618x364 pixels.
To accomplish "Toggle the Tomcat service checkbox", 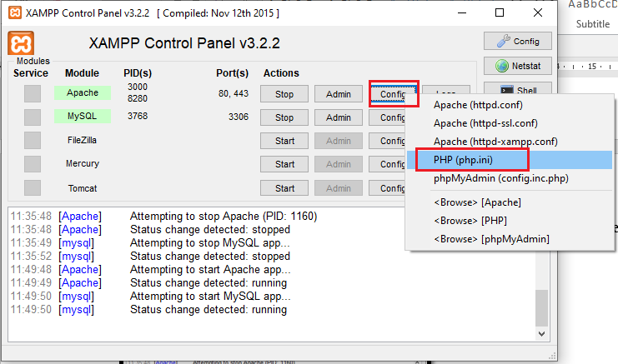I will pos(33,187).
